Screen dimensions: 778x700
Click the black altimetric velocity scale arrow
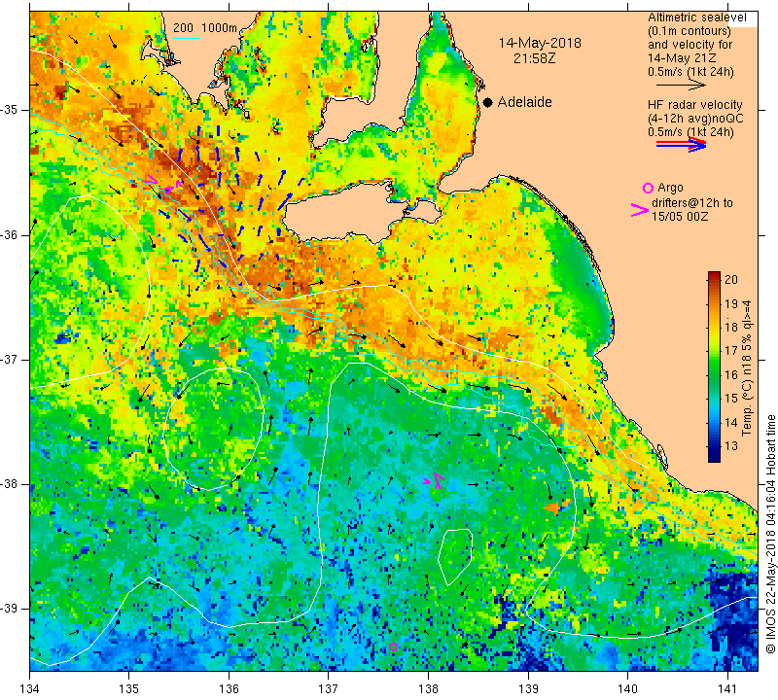click(x=681, y=85)
